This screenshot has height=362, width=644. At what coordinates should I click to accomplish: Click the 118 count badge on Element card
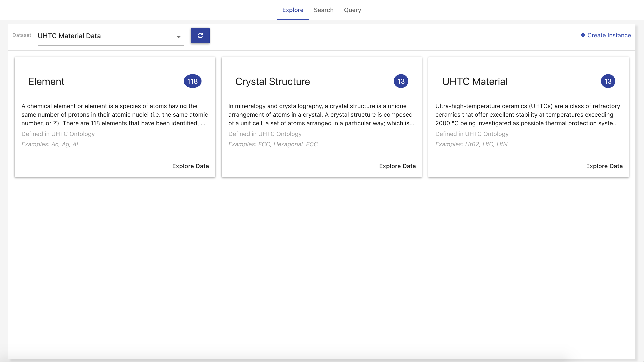192,81
